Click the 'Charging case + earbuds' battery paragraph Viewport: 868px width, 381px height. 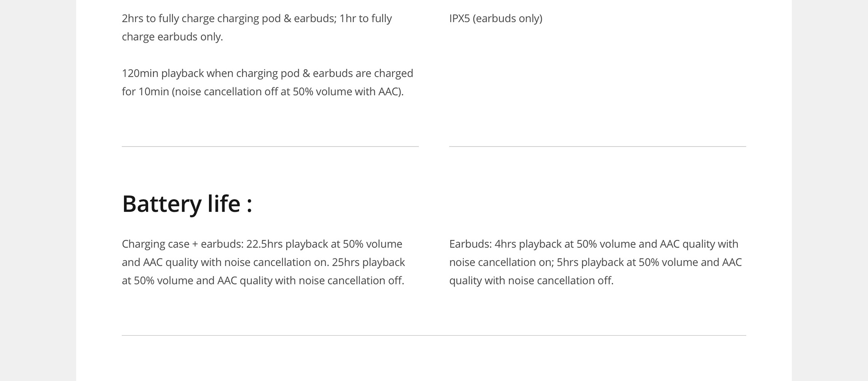263,262
